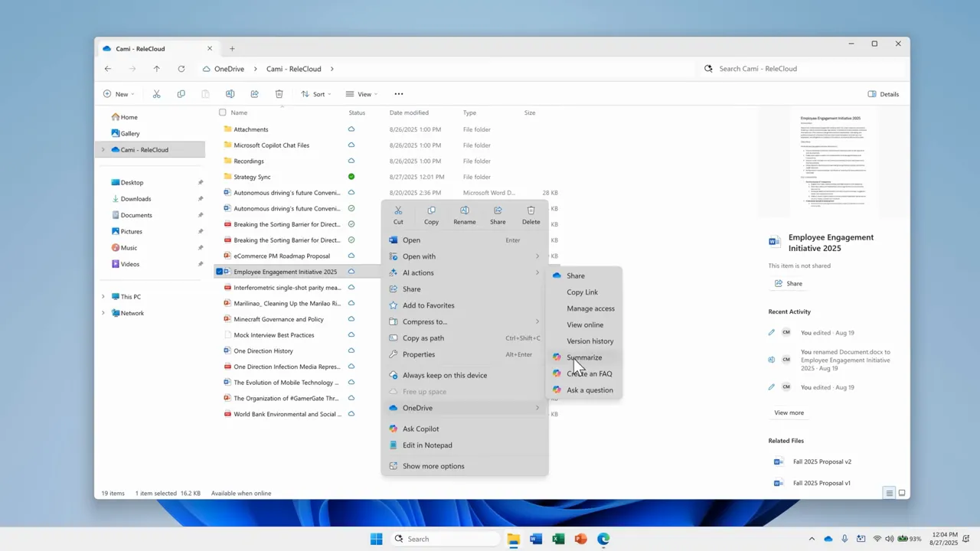
Task: Open the New dropdown
Action: (119, 94)
